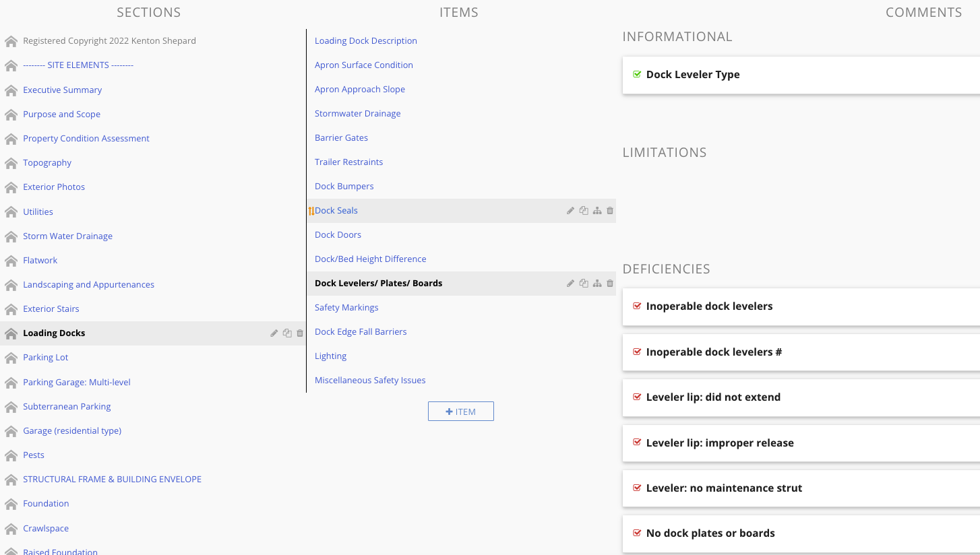980x555 pixels.
Task: Click house icon next to Exterior Stairs
Action: point(11,309)
